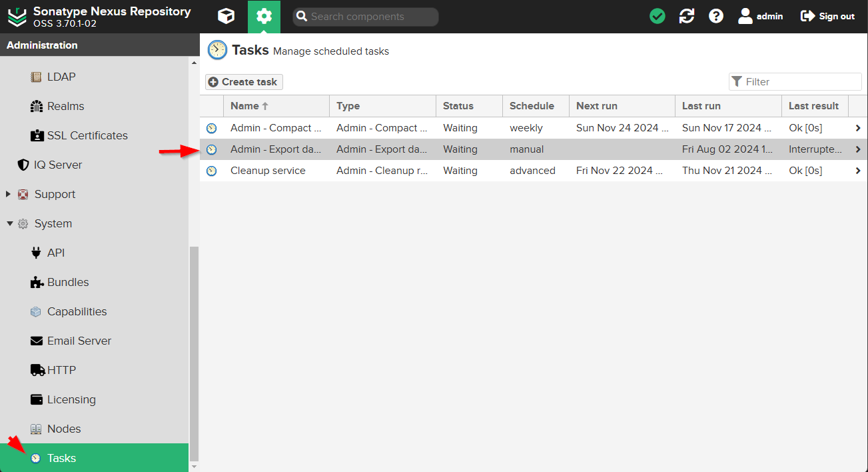Click the green system status checkmark icon

pos(657,17)
